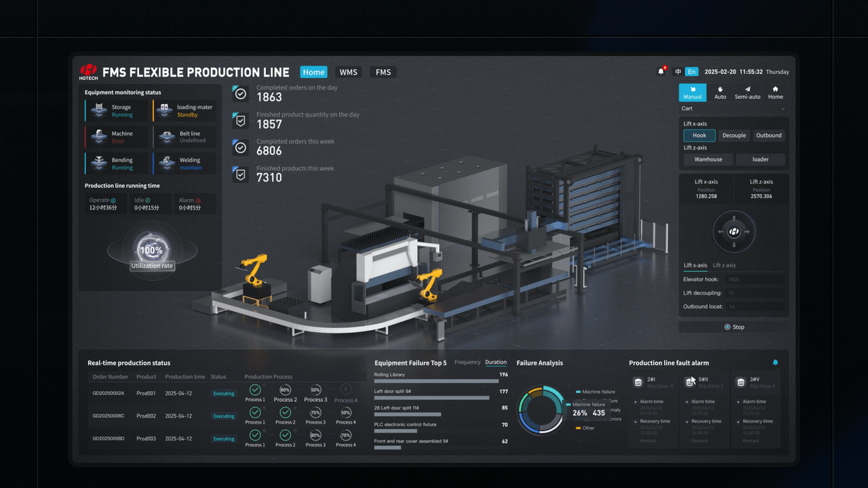Screen dimensions: 868x488
Task: Click the Rolling Library duration bar
Action: [437, 381]
